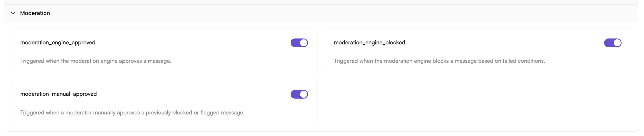Click the description 'moderation engine approves a message'

[96, 61]
